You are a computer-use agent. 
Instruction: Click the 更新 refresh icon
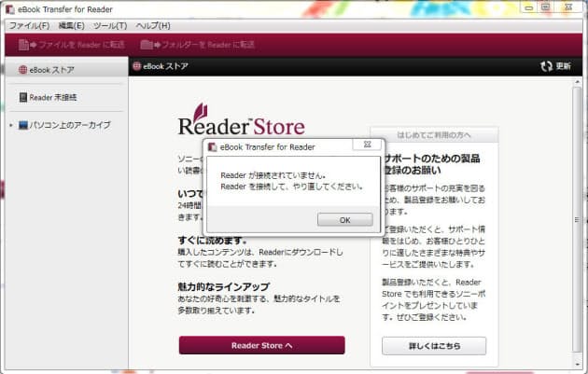pos(546,66)
